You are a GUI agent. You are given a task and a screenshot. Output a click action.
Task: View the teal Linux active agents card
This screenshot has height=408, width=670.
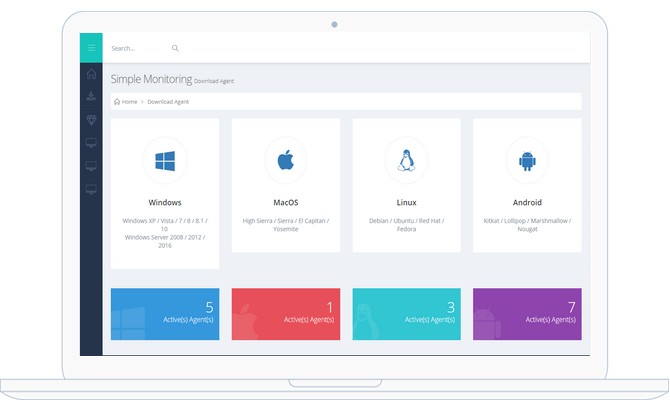pos(406,314)
